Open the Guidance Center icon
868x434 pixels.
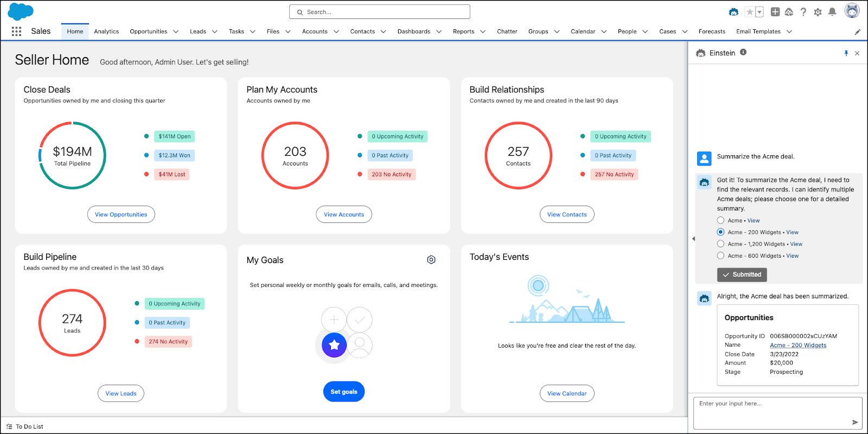point(789,12)
